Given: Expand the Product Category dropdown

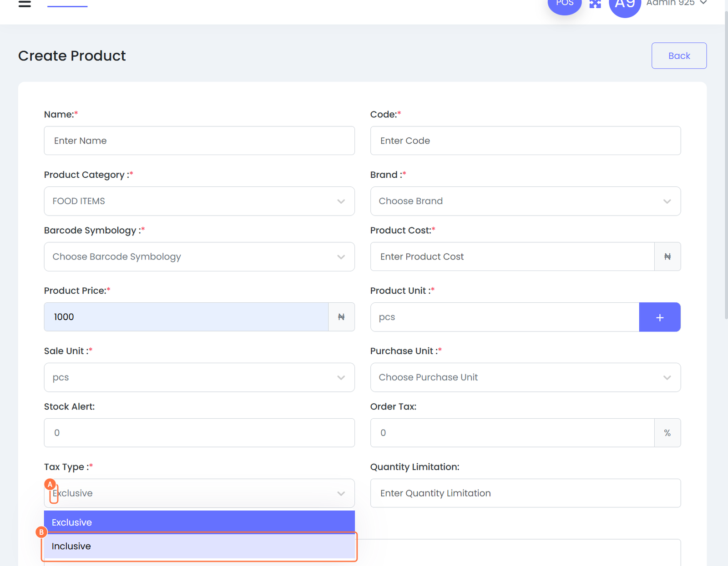Looking at the screenshot, I should click(199, 201).
